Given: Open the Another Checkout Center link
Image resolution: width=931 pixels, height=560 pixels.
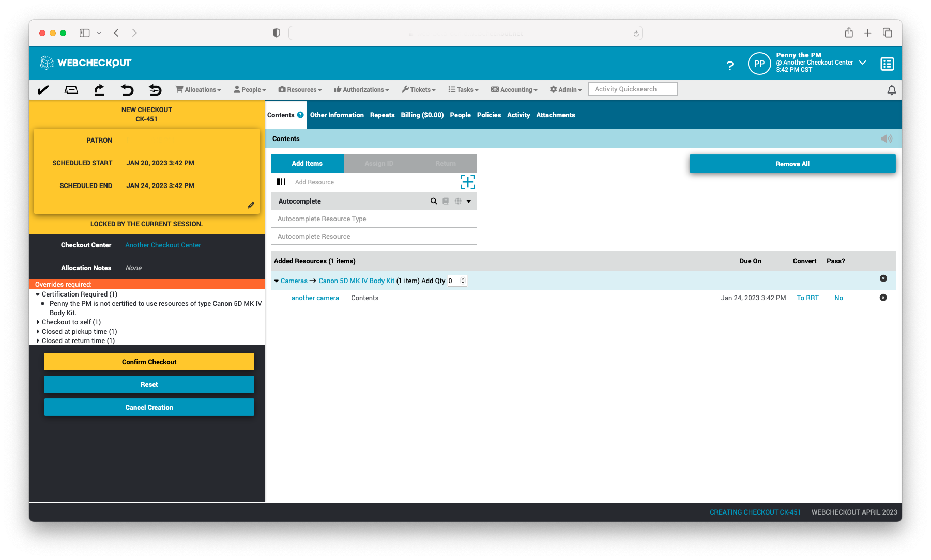Looking at the screenshot, I should pyautogui.click(x=163, y=245).
